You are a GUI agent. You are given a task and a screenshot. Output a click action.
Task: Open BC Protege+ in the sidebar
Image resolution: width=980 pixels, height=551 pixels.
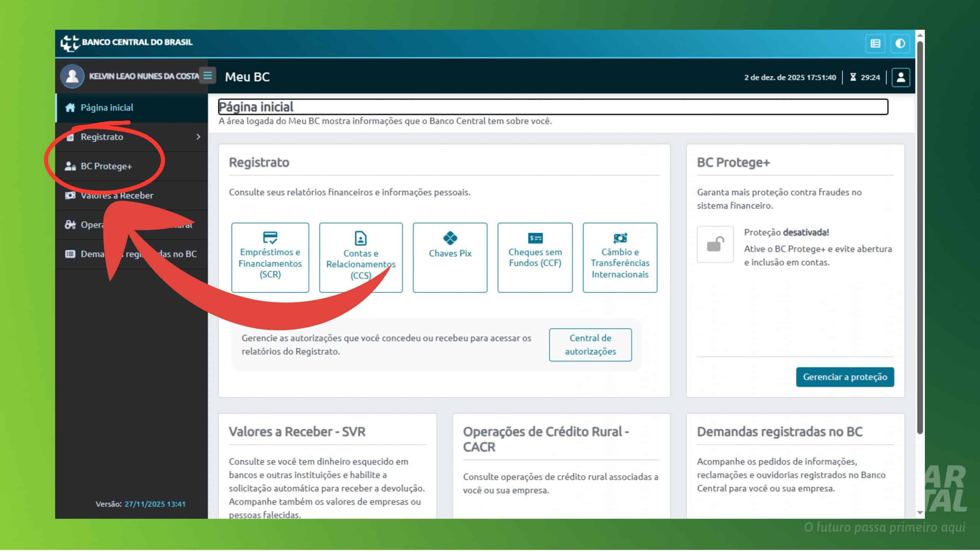click(106, 166)
